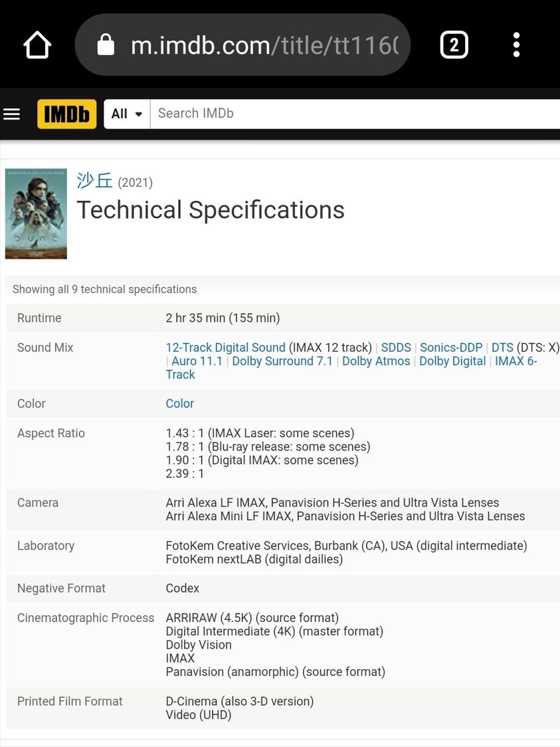Open the Dune movie poster thumbnail
The width and height of the screenshot is (560, 747).
pos(36,213)
